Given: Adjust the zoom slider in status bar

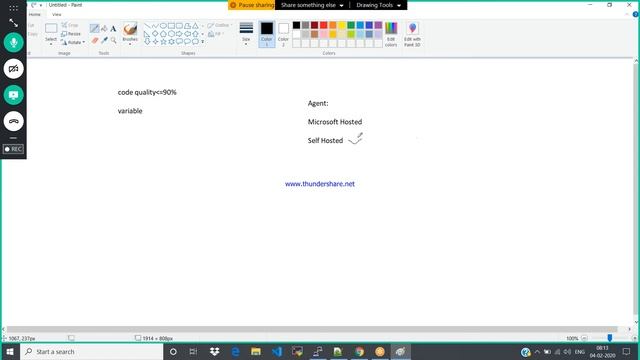Looking at the screenshot, I should click(609, 338).
